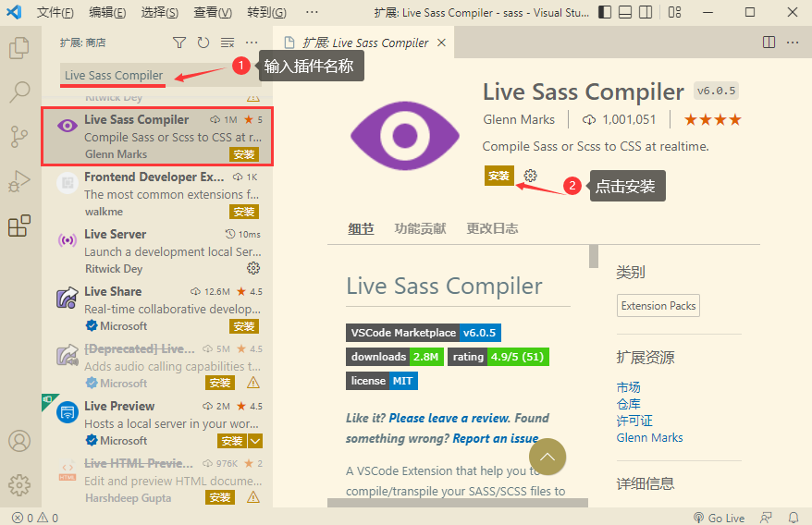Open the Extensions view icon
This screenshot has width=812, height=525.
pyautogui.click(x=19, y=226)
